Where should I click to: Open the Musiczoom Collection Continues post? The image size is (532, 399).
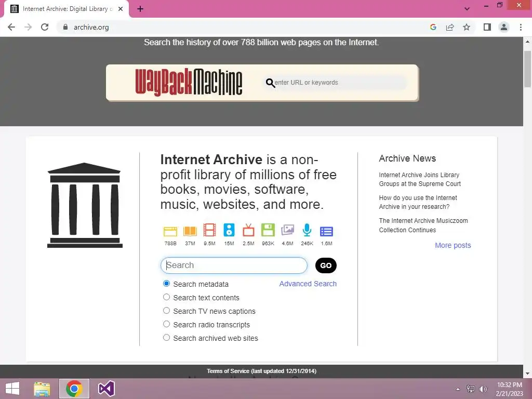click(423, 225)
